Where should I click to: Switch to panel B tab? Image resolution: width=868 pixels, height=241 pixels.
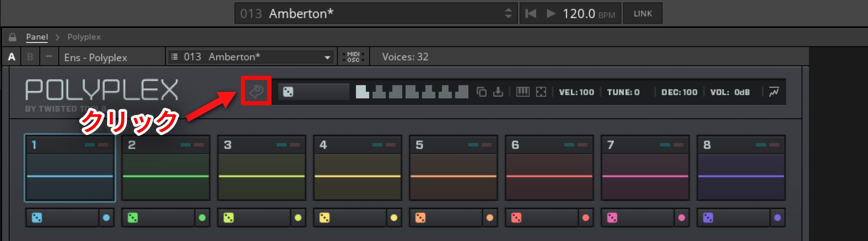point(30,57)
